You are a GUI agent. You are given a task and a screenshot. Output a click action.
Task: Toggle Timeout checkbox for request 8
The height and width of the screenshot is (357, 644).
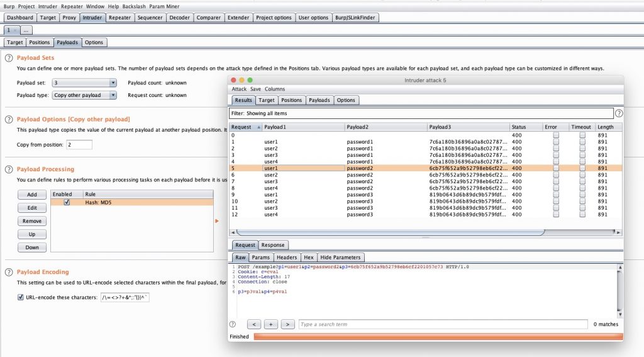582,188
